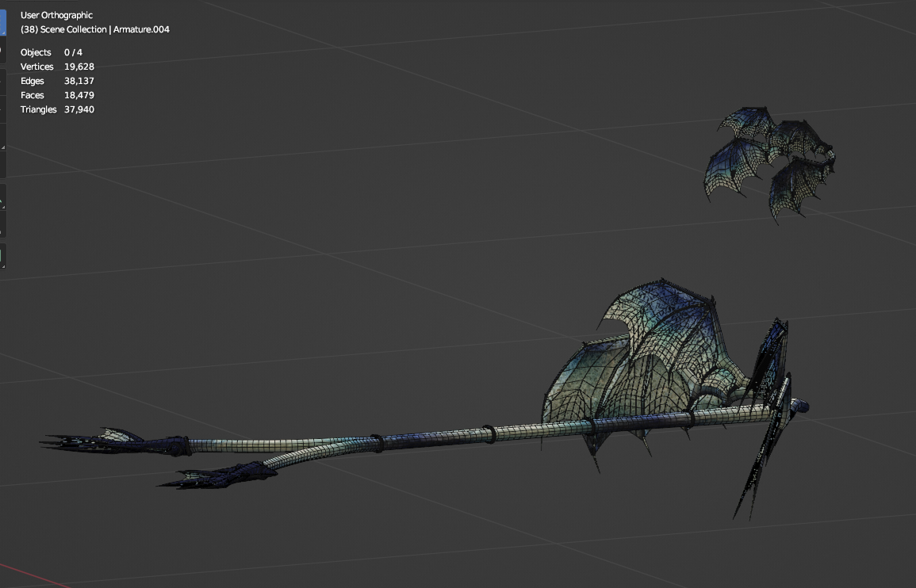Viewport: 916px width, 588px height.
Task: Click the Vertices statistic label
Action: pos(36,67)
